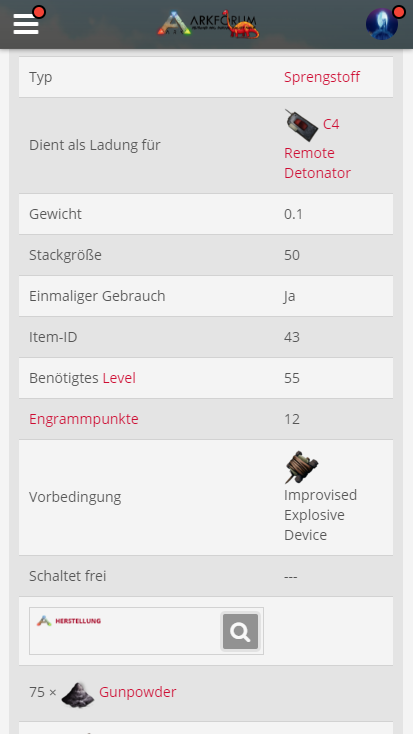Click the red badge on hamburger menu
The height and width of the screenshot is (734, 413).
coord(39,12)
